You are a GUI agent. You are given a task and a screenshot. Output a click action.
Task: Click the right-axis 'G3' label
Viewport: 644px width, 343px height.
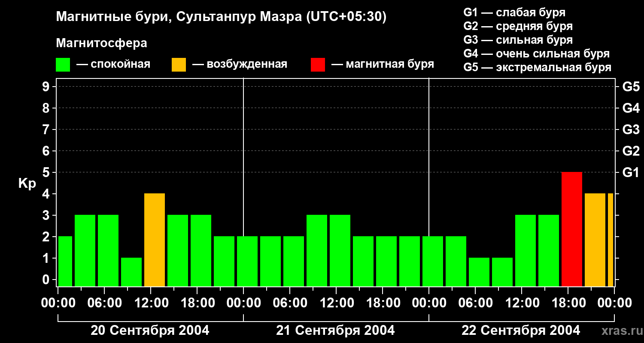point(631,129)
